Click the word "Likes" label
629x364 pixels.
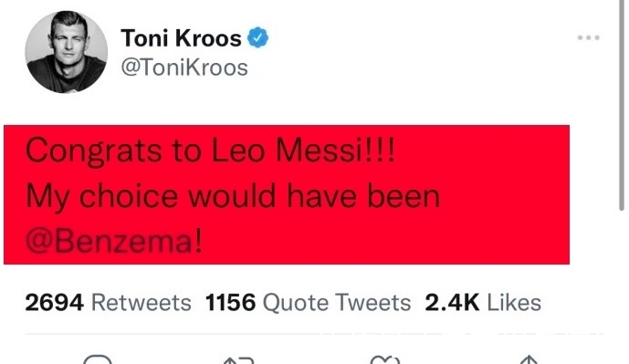[x=514, y=302]
